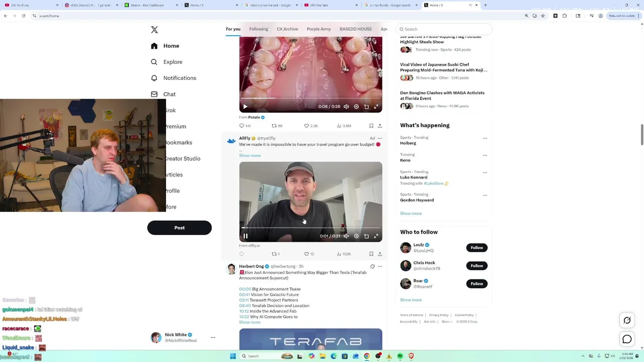Show more in Who to follow

(411, 300)
